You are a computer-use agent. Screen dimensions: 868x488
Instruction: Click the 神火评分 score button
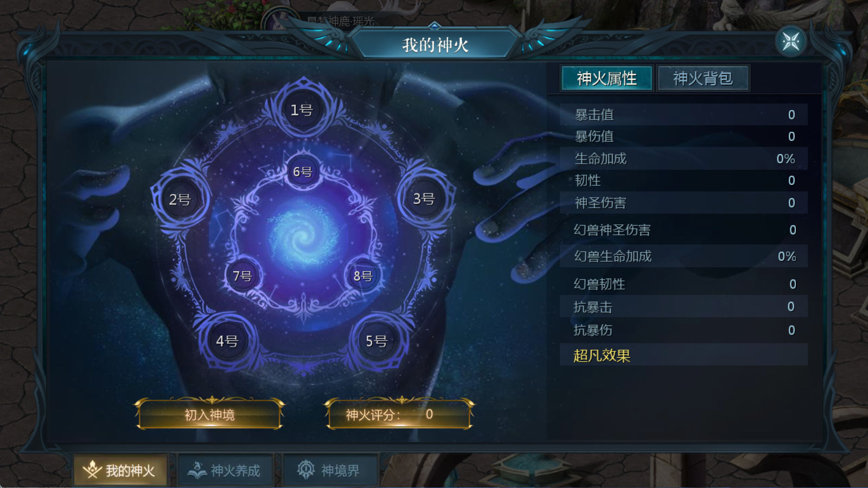coord(399,415)
